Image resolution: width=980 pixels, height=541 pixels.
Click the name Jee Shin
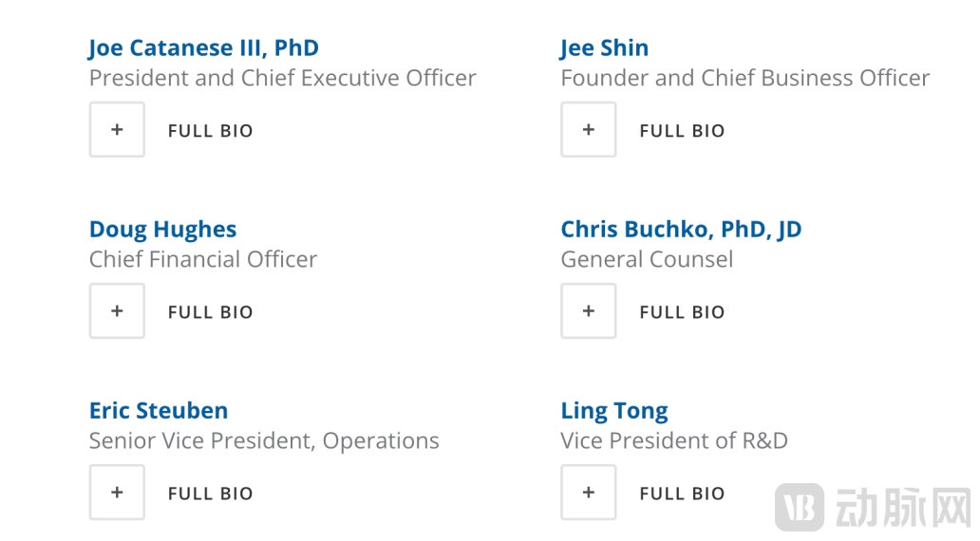(x=604, y=48)
